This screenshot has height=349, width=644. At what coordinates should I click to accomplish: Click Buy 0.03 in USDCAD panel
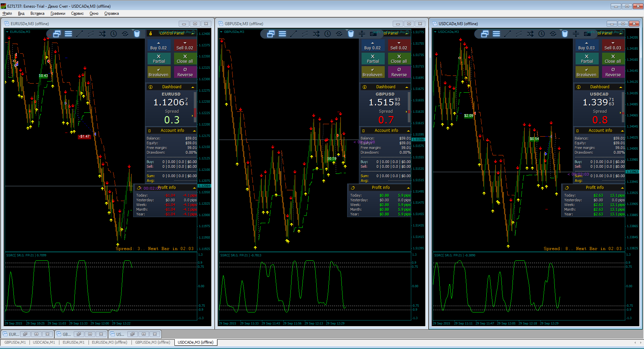tap(587, 46)
